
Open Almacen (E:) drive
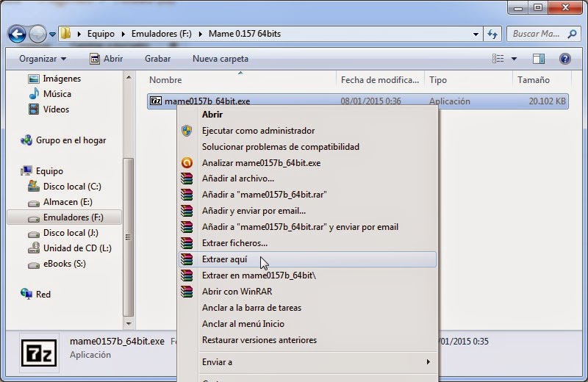pyautogui.click(x=60, y=202)
